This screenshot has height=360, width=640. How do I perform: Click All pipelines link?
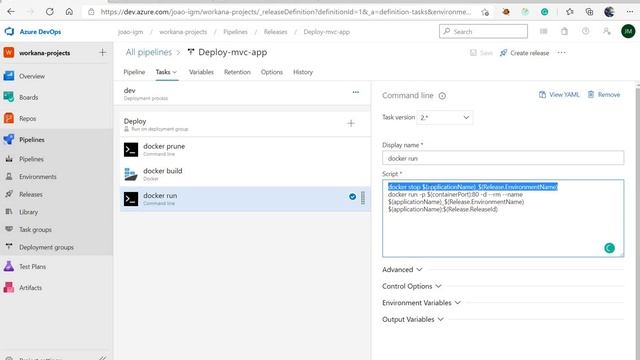149,52
